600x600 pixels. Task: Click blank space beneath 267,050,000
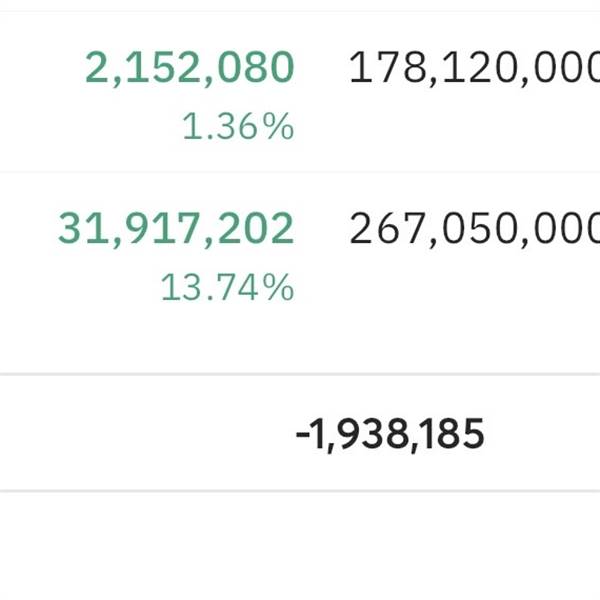click(x=474, y=290)
